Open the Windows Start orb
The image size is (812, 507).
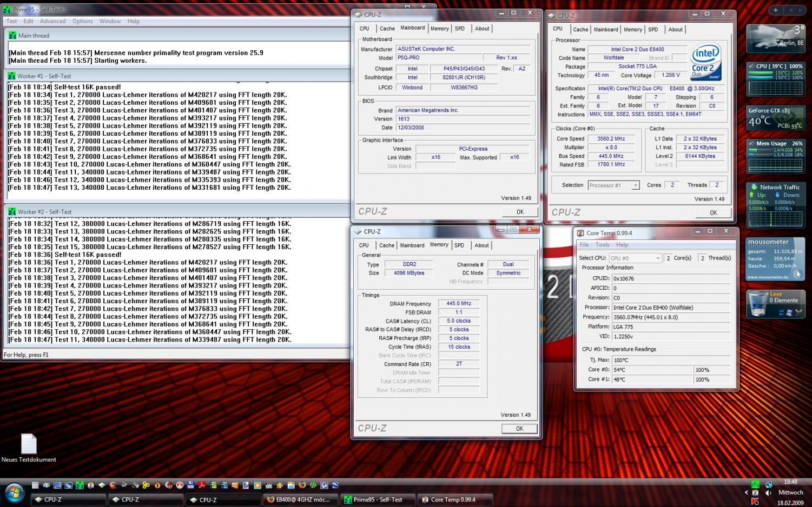[14, 493]
